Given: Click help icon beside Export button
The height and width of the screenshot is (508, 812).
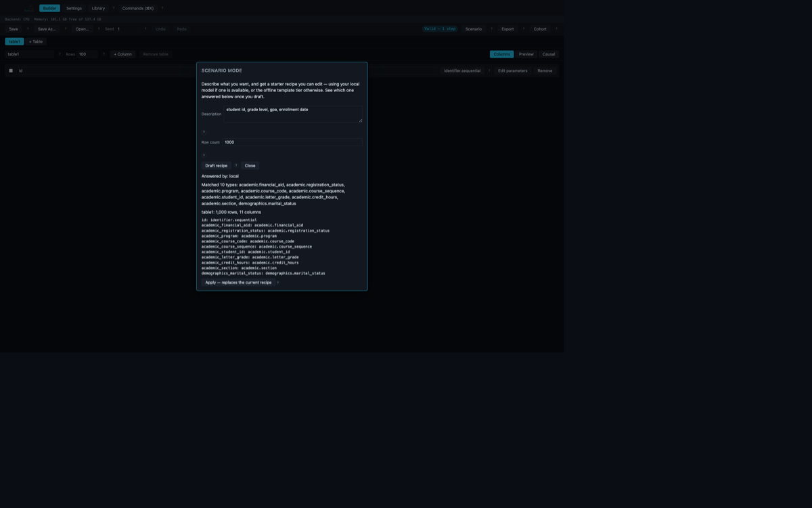Looking at the screenshot, I should coord(523,28).
